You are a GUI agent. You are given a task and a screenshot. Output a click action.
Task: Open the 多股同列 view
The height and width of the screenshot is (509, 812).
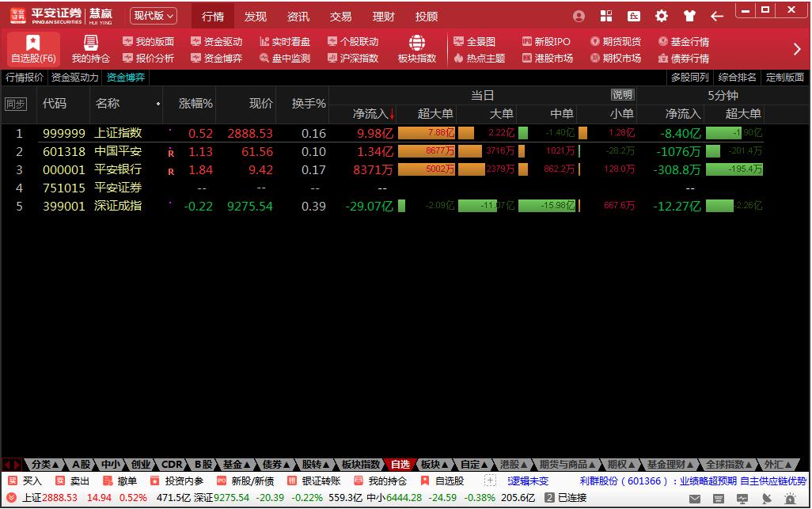coord(690,78)
